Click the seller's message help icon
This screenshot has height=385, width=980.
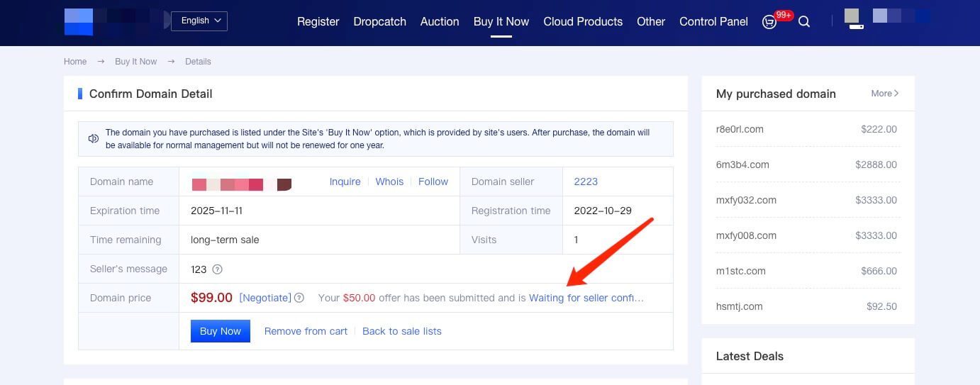tap(218, 269)
